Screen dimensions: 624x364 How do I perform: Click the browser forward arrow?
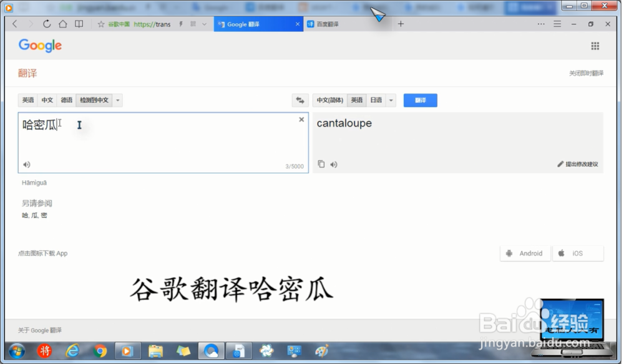(x=30, y=24)
